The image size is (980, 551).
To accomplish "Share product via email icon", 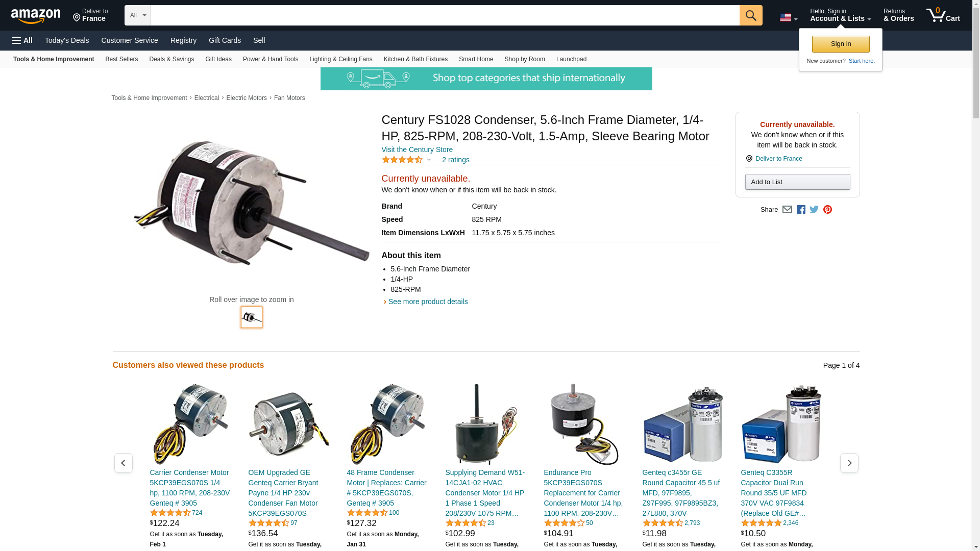I will [x=787, y=210].
